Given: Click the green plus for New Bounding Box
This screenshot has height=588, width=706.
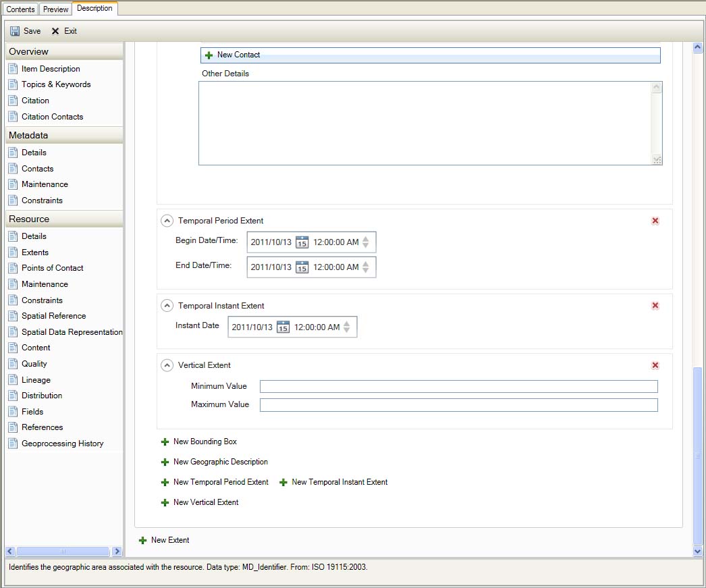Looking at the screenshot, I should coord(165,442).
